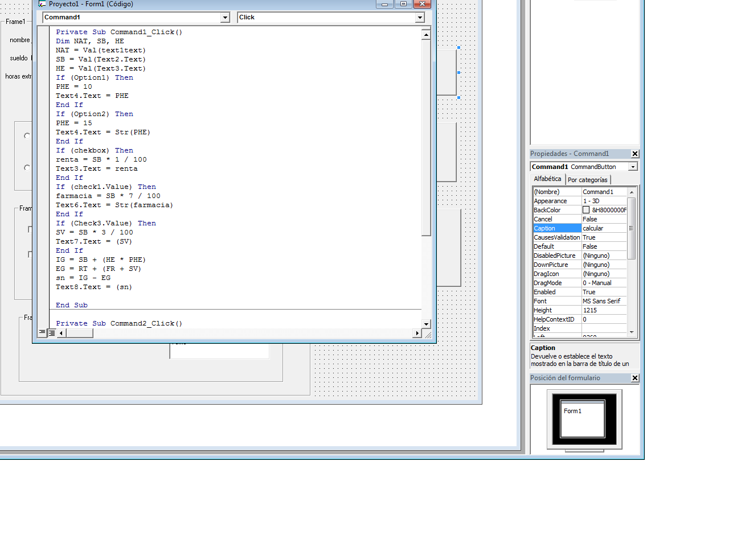
Task: Select the DragIcon property row
Action: coord(580,274)
